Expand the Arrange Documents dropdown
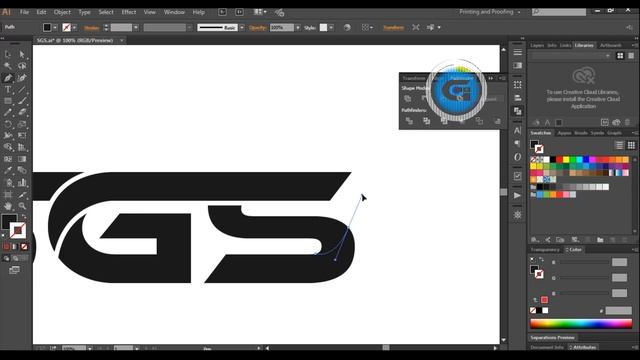Image resolution: width=640 pixels, height=360 pixels. (260, 12)
